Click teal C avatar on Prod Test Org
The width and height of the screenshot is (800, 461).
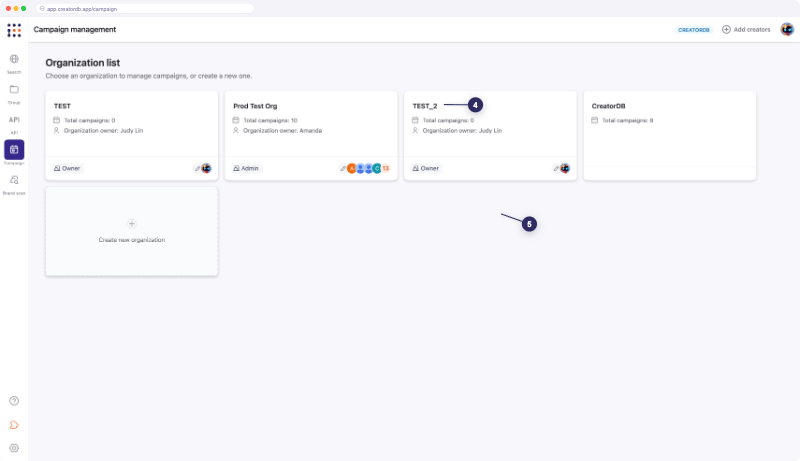point(377,168)
